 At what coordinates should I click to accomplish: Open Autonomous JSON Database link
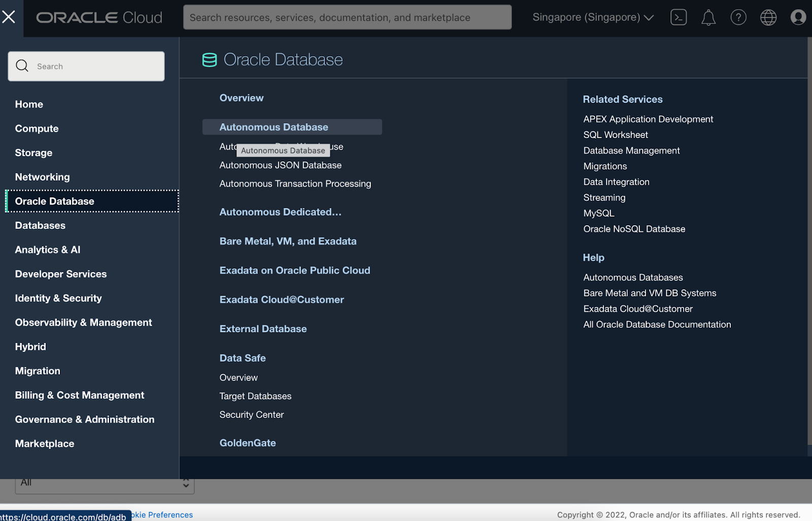280,165
